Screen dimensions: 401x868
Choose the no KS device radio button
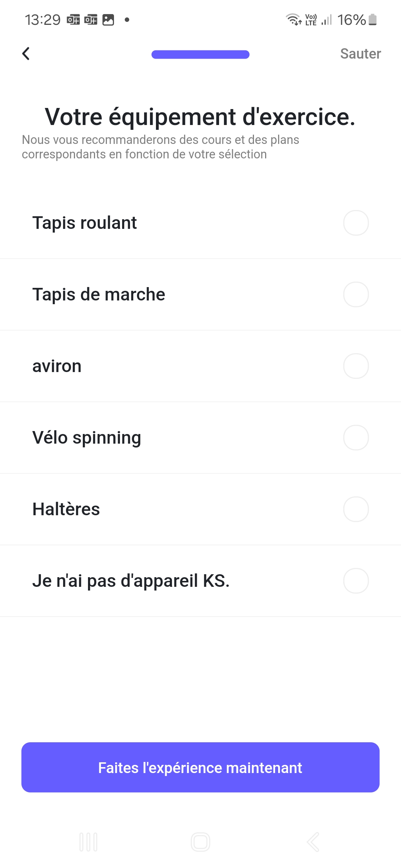click(356, 581)
